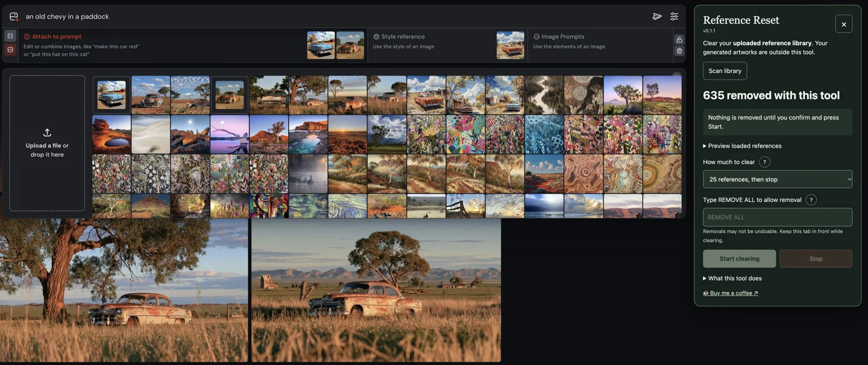Select the rusty car thumbnail in Attach to prompt

[x=350, y=45]
